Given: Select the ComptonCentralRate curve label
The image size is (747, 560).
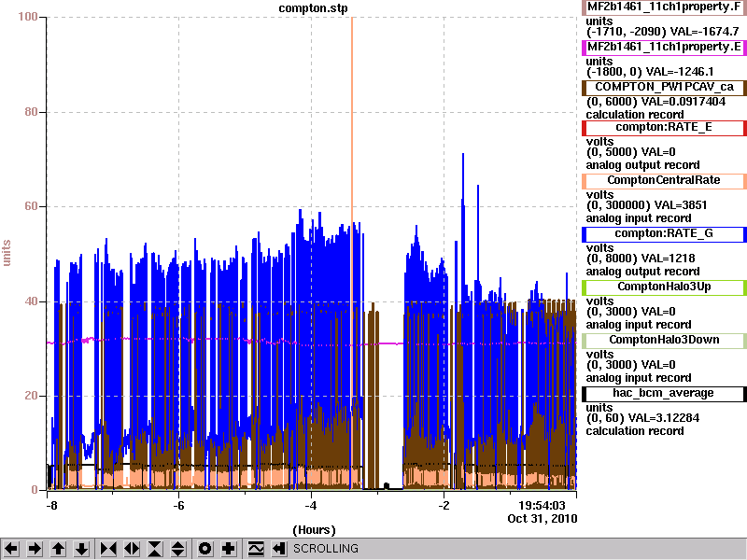Looking at the screenshot, I should (663, 180).
